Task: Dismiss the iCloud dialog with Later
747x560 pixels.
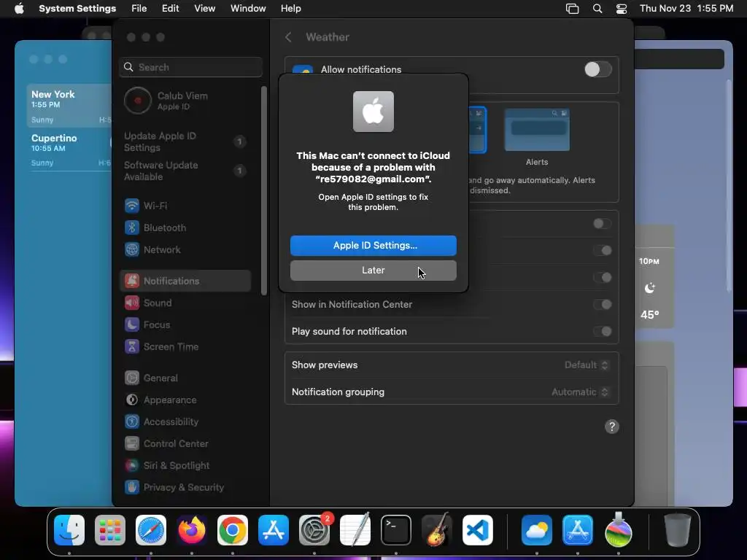Action: tap(373, 271)
